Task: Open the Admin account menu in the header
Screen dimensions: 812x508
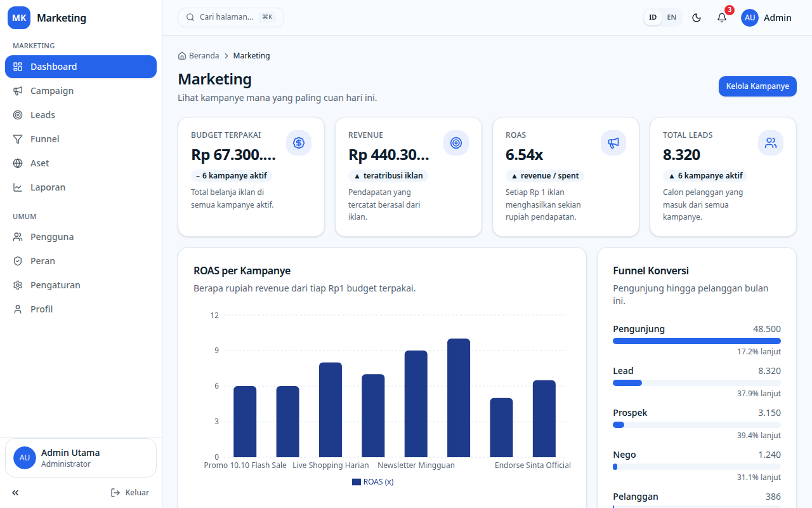Action: click(766, 18)
